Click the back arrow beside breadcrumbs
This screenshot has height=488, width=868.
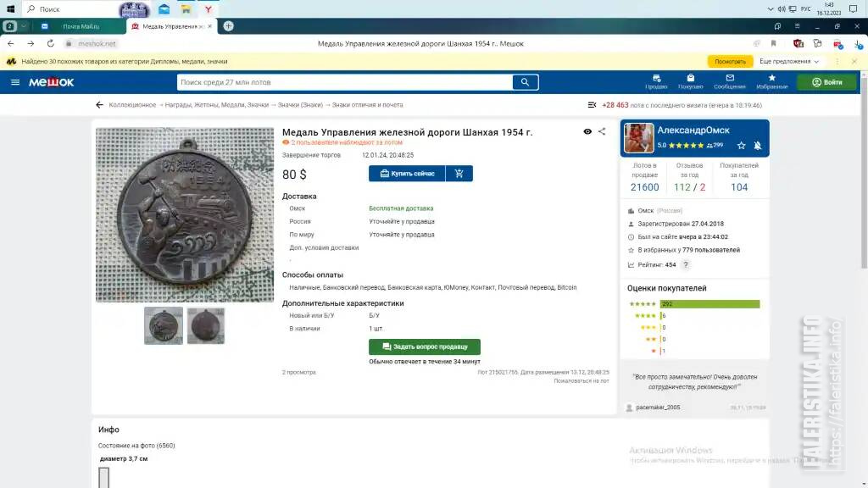pyautogui.click(x=100, y=105)
